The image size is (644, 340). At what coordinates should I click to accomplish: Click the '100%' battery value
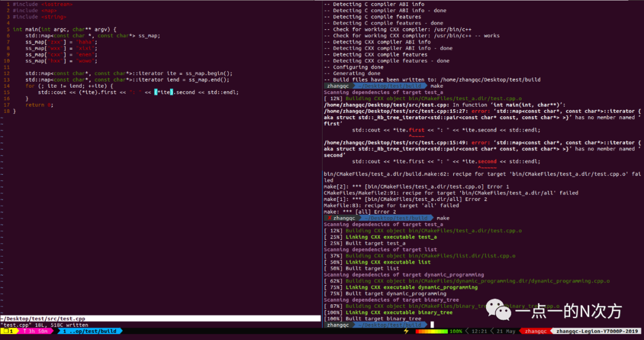[x=456, y=331]
